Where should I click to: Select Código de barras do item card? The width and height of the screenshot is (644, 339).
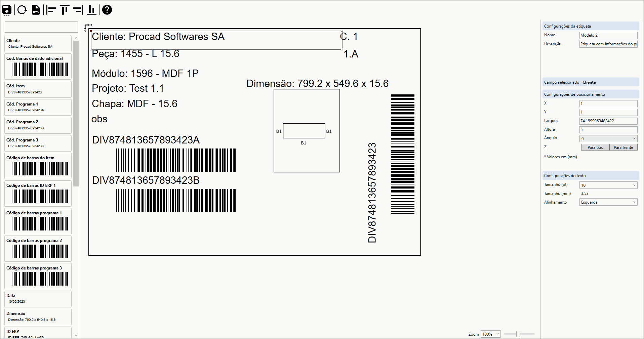38,166
